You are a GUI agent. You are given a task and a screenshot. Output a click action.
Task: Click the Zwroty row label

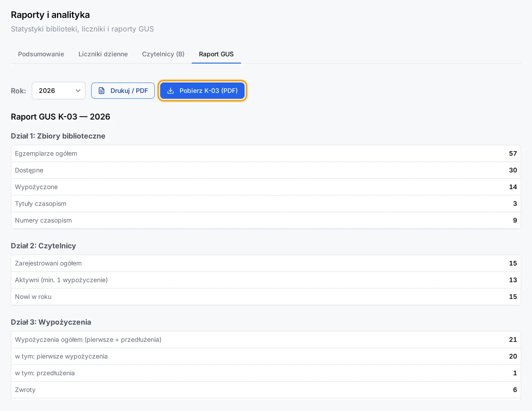[x=25, y=390]
